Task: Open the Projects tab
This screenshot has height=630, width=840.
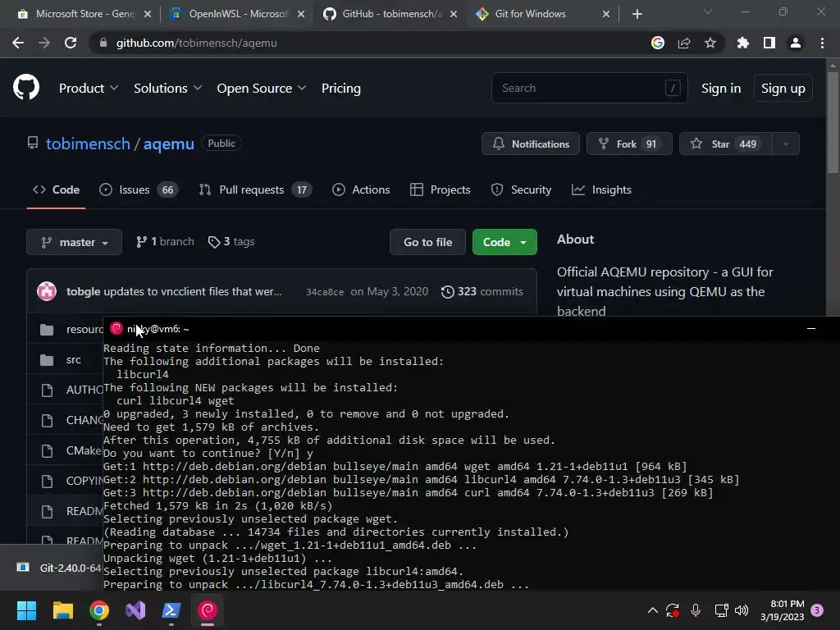Action: click(440, 189)
